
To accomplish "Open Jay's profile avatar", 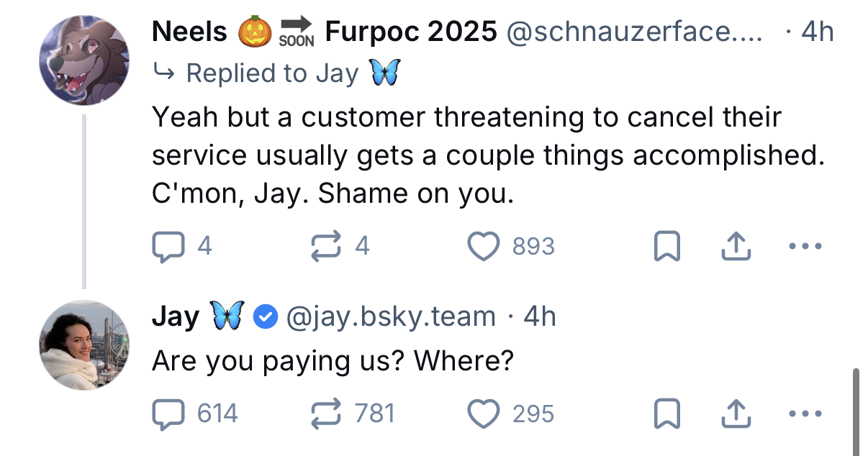I will click(x=84, y=345).
